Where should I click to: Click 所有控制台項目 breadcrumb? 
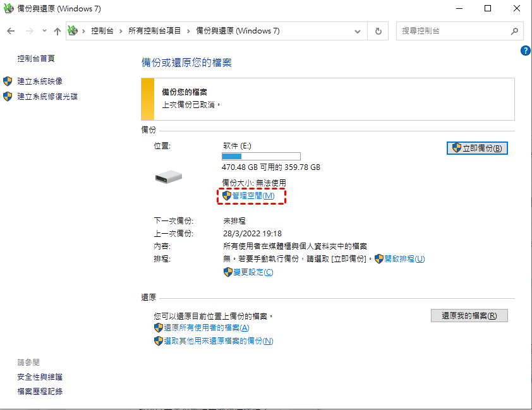pos(154,31)
